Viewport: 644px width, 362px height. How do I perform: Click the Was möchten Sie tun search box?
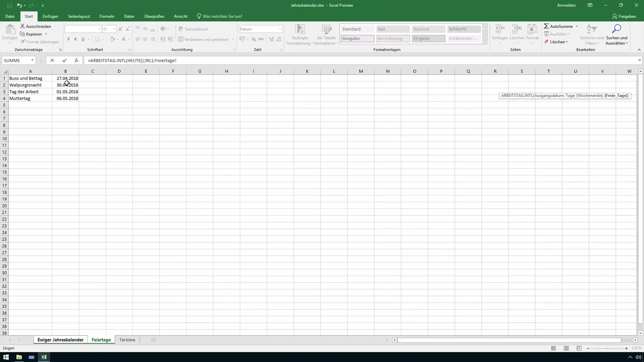point(220,16)
